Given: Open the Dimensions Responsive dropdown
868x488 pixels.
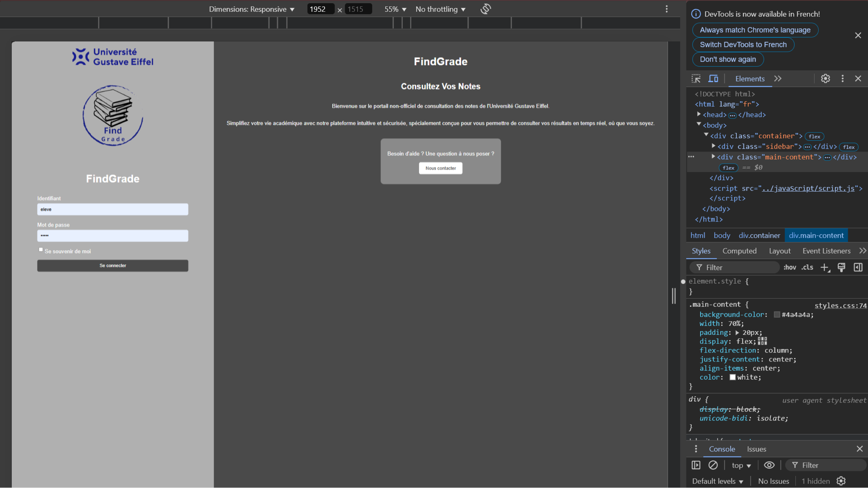Looking at the screenshot, I should click(x=252, y=9).
